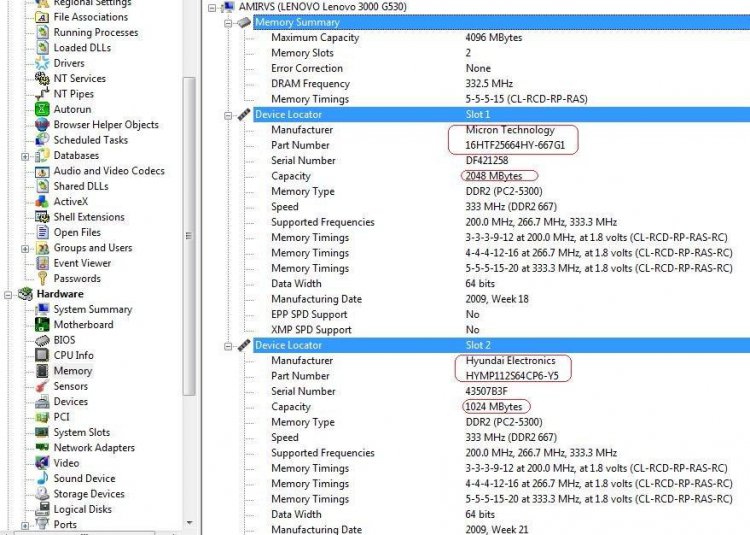Expand the Ports tree node

(x=25, y=525)
